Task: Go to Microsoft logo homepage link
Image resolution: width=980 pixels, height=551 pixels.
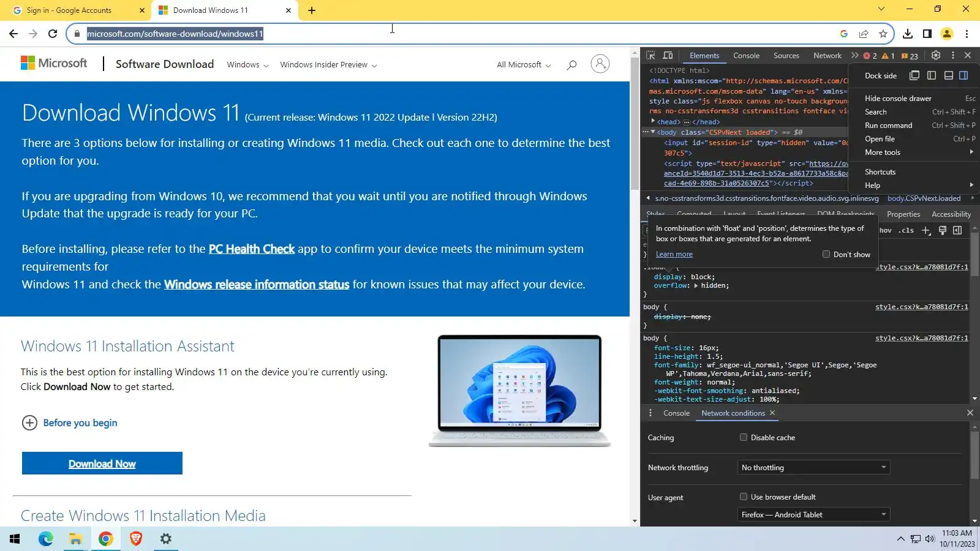Action: point(54,63)
